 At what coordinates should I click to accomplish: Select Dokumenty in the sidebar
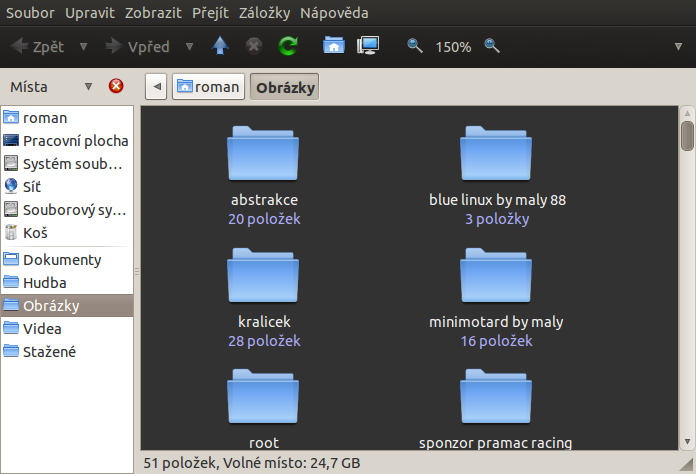(67, 260)
